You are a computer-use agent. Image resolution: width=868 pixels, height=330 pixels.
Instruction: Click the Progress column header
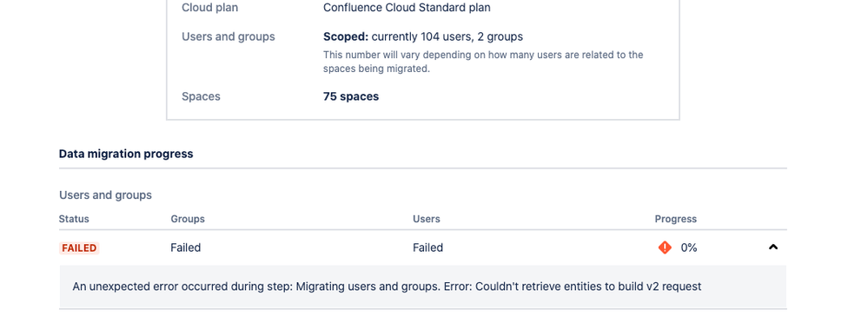pos(675,219)
